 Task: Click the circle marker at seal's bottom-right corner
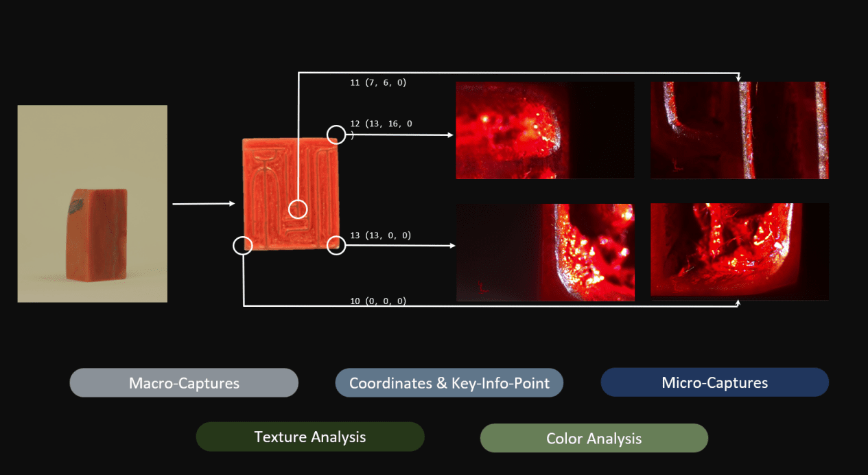tap(336, 245)
